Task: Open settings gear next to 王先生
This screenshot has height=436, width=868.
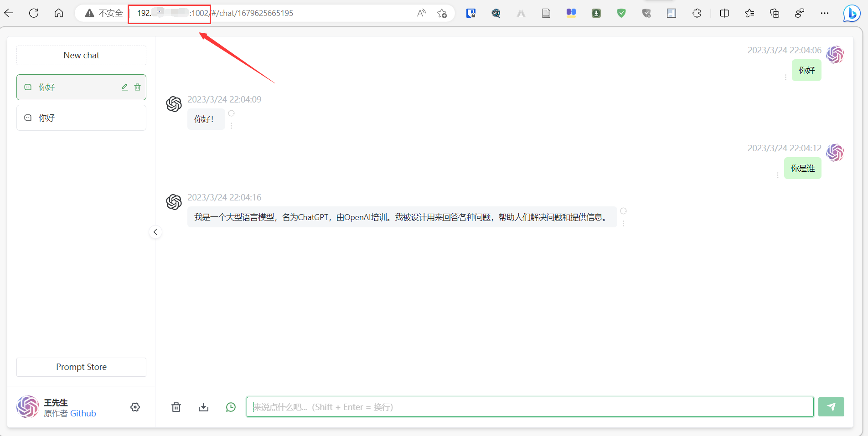Action: tap(135, 407)
